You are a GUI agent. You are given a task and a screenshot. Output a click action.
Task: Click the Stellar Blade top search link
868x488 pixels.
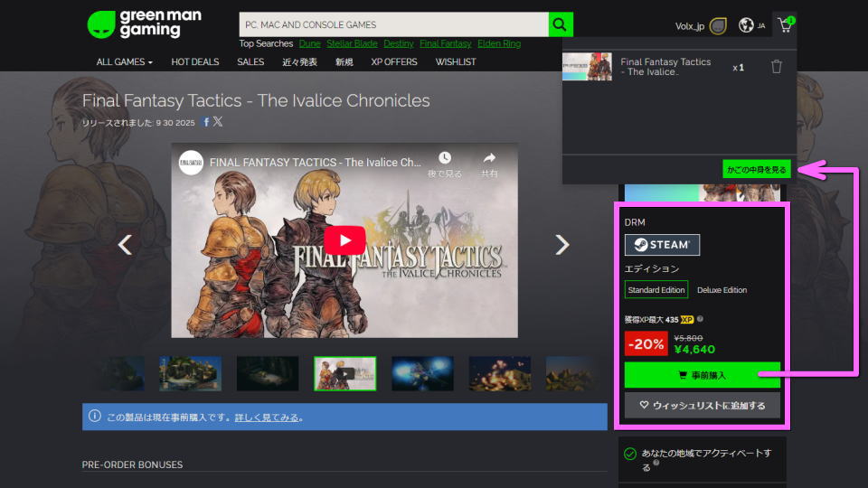coord(352,43)
